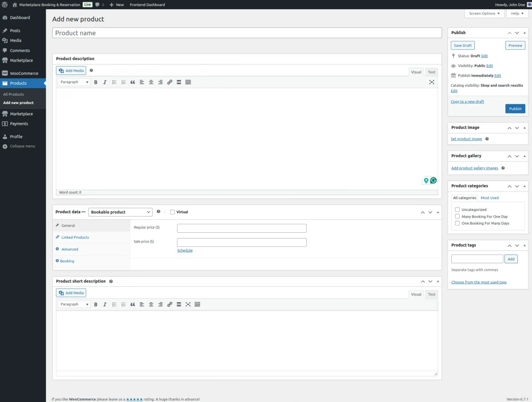
Task: Click insert link icon in Product description toolbar
Action: click(x=169, y=82)
